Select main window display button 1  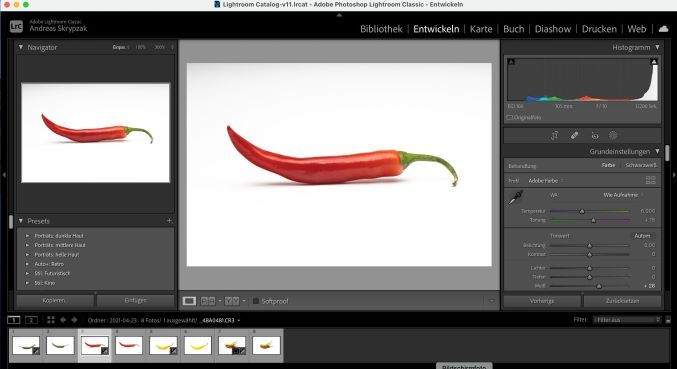pyautogui.click(x=14, y=320)
